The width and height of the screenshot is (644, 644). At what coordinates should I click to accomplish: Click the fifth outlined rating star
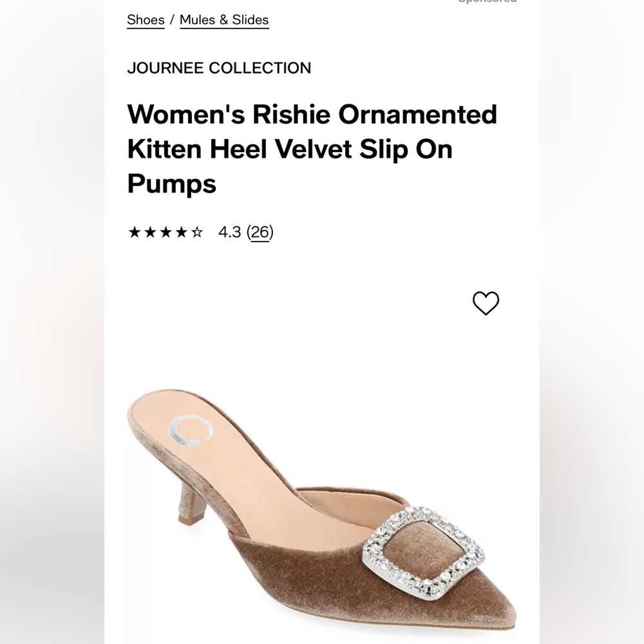click(198, 232)
